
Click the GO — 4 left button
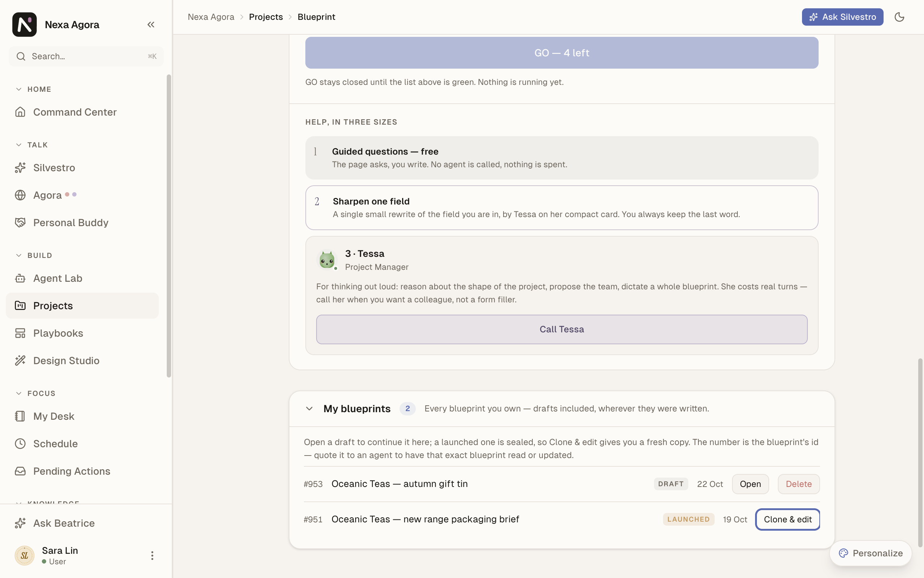(562, 53)
